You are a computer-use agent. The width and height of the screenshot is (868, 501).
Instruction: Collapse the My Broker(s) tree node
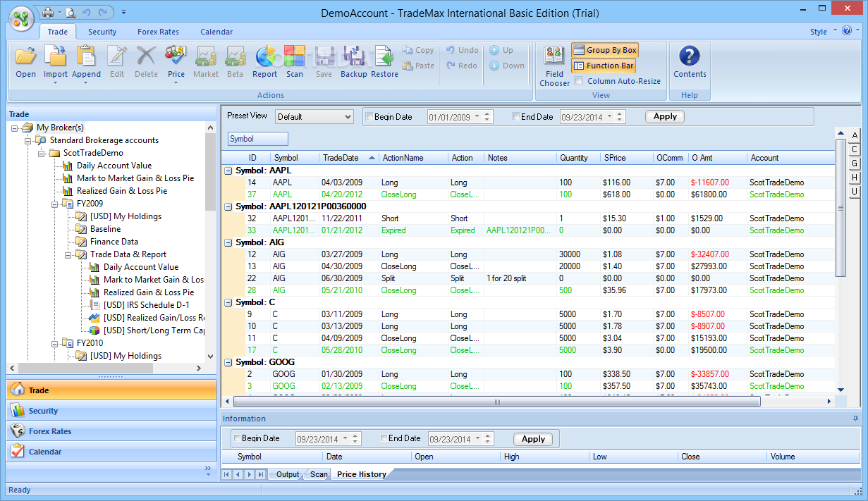(x=14, y=128)
